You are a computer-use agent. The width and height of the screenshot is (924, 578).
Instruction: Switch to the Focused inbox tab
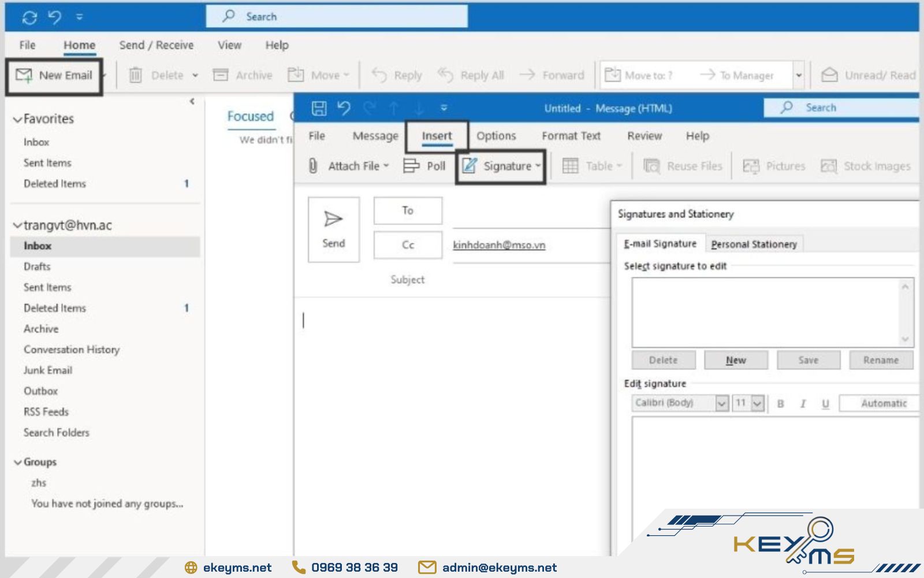250,116
